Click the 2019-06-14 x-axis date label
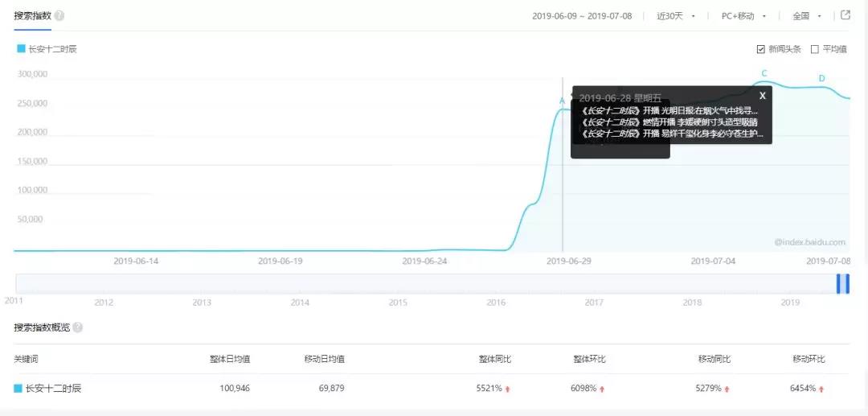The width and height of the screenshot is (868, 416). pyautogui.click(x=136, y=261)
